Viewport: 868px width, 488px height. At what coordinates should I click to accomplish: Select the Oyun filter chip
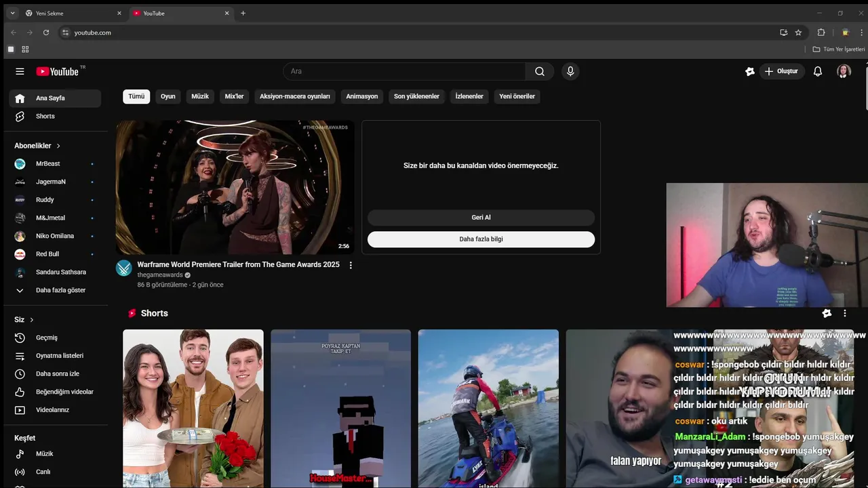pos(168,96)
